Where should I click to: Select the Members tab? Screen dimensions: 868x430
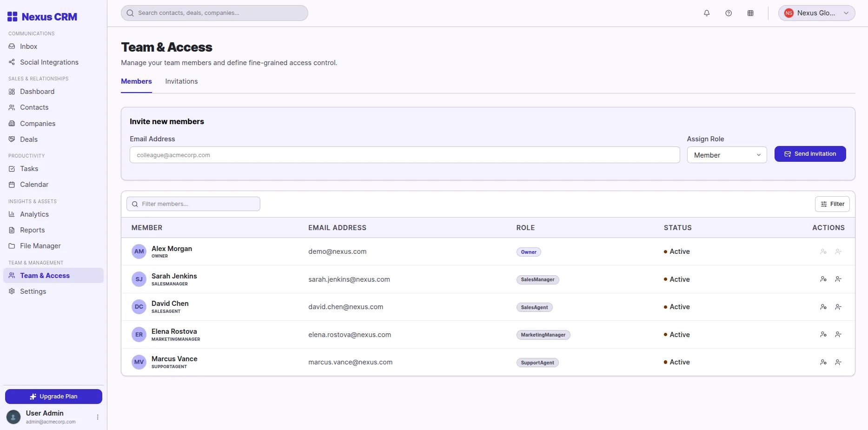pos(136,81)
